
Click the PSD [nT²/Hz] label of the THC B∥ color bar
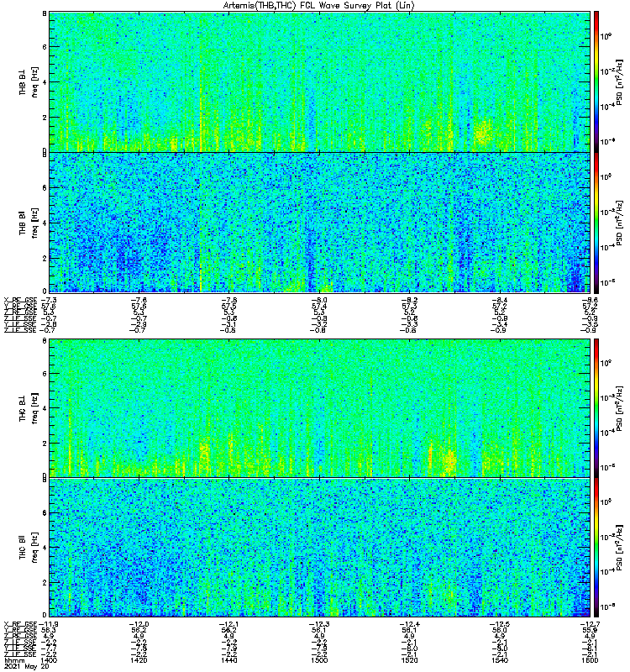click(619, 548)
